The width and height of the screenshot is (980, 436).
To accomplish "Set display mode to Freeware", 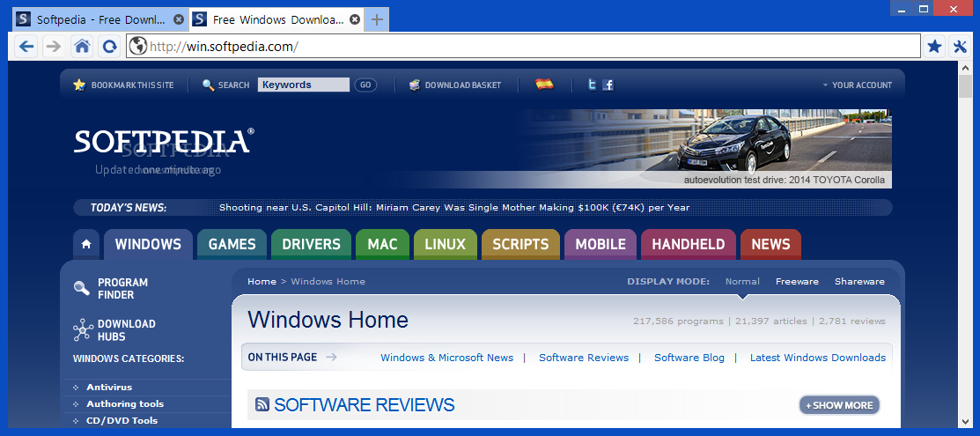I will (x=797, y=282).
